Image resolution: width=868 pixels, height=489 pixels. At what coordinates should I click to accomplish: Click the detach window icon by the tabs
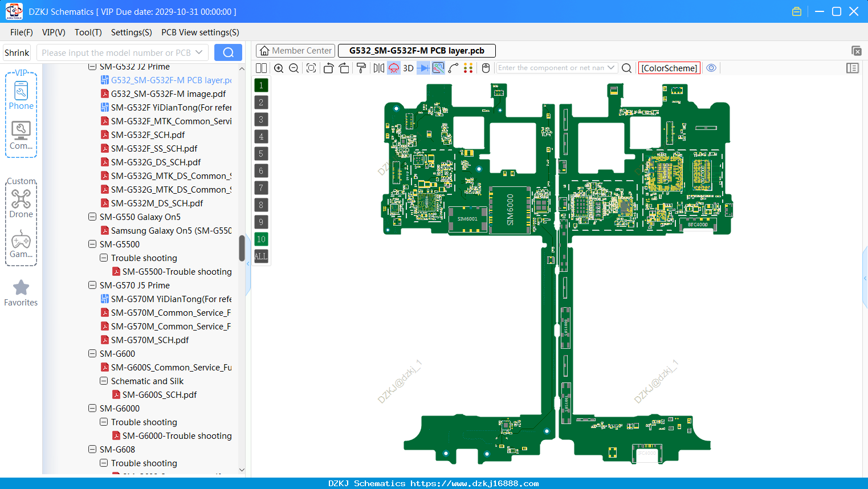pyautogui.click(x=856, y=51)
